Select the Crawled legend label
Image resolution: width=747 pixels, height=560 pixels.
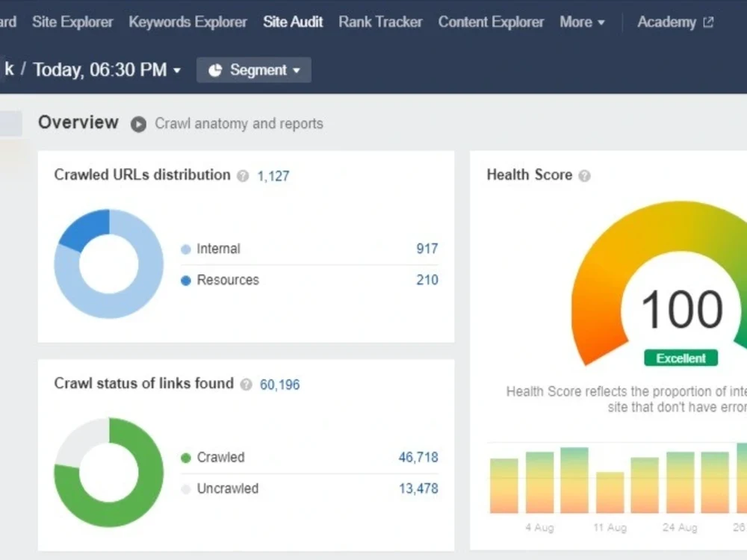click(x=220, y=457)
